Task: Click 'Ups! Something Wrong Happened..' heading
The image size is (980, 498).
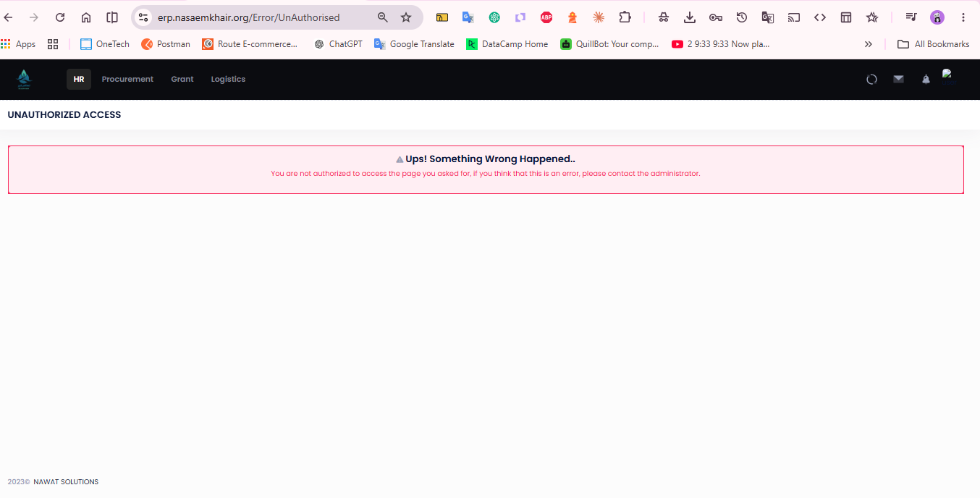Action: [x=490, y=159]
